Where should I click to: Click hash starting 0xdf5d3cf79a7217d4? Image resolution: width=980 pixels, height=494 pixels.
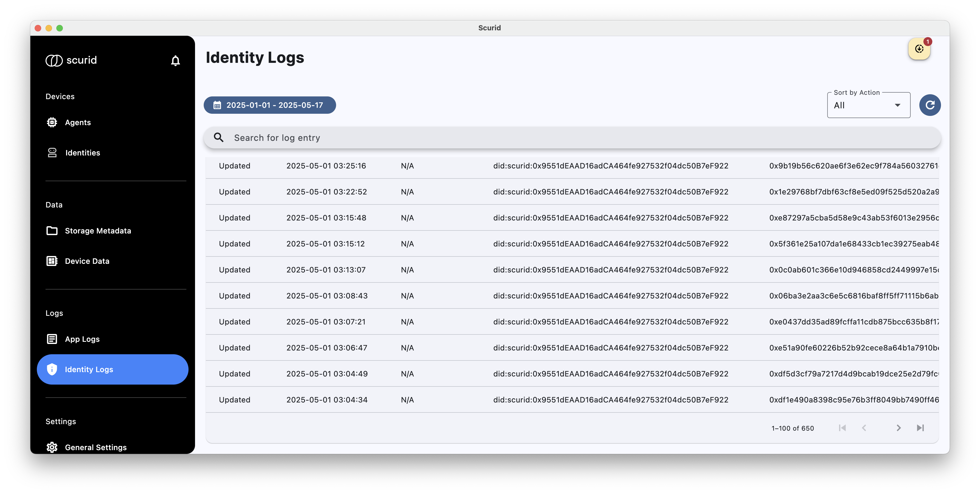(854, 373)
